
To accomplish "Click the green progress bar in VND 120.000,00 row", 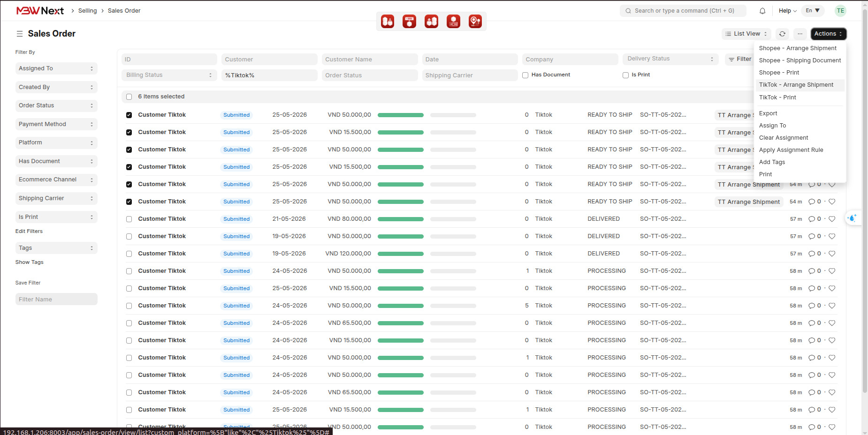I will [401, 254].
